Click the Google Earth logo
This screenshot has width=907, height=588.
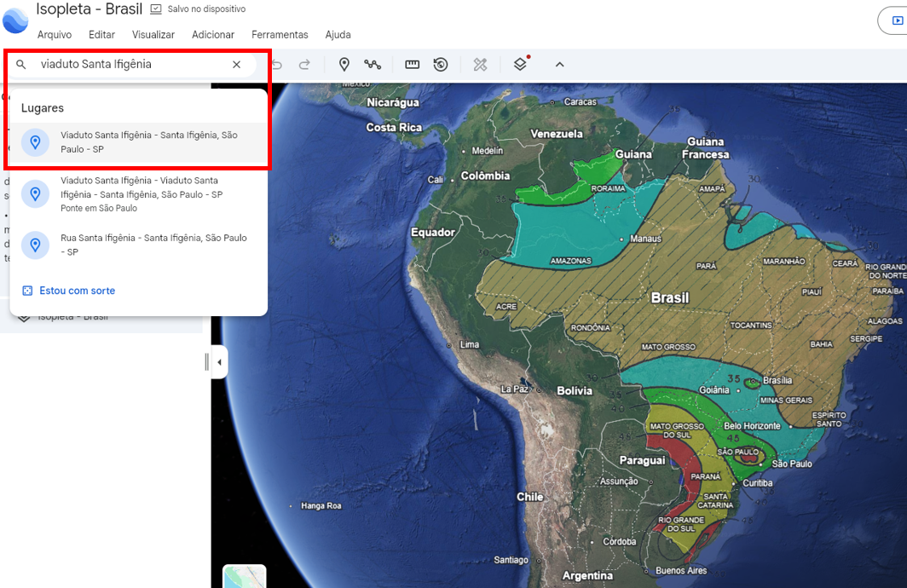[15, 19]
